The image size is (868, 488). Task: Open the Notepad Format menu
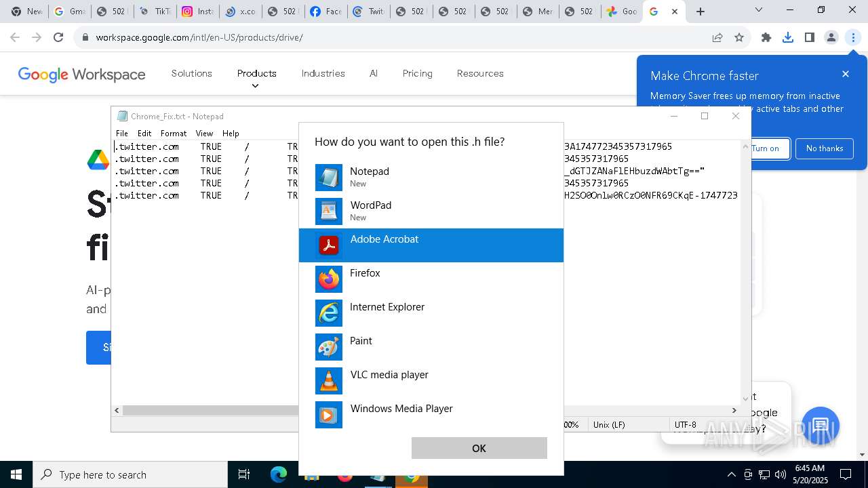coord(174,134)
